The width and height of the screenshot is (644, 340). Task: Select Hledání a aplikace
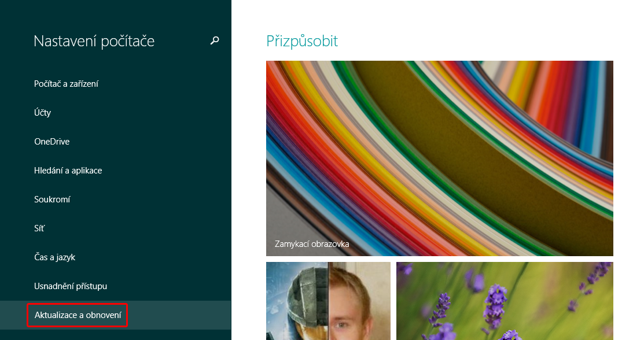click(68, 171)
